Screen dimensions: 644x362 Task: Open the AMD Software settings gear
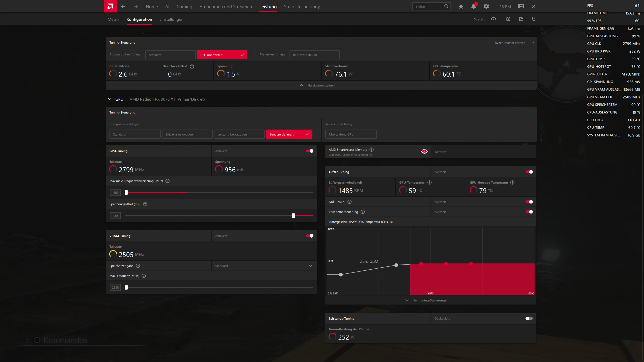tap(487, 6)
